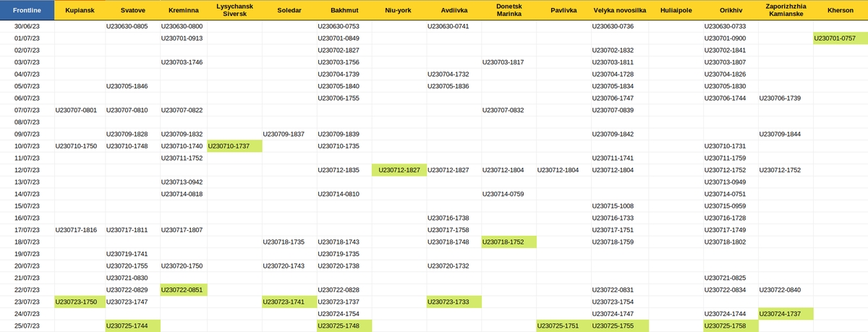Select highlighted cell U230710-1737
Image resolution: width=868 pixels, height=332 pixels.
pyautogui.click(x=234, y=146)
